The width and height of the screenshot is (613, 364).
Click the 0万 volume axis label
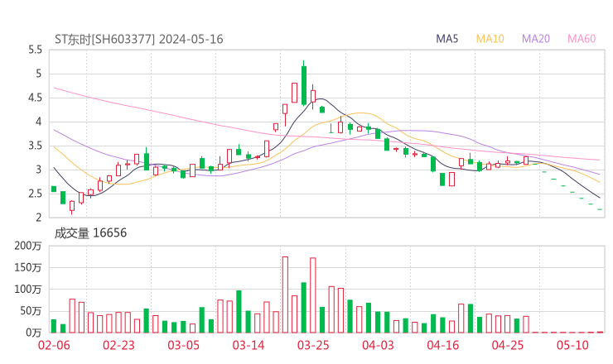tap(34, 333)
